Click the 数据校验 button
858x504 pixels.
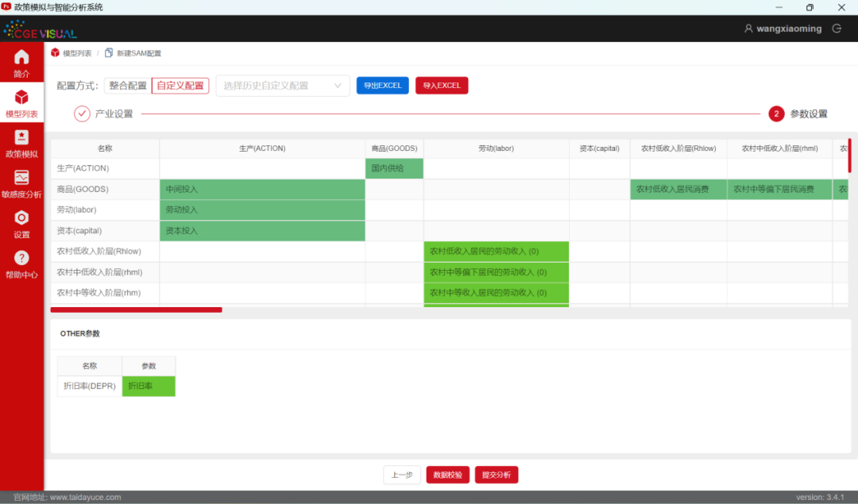point(447,475)
